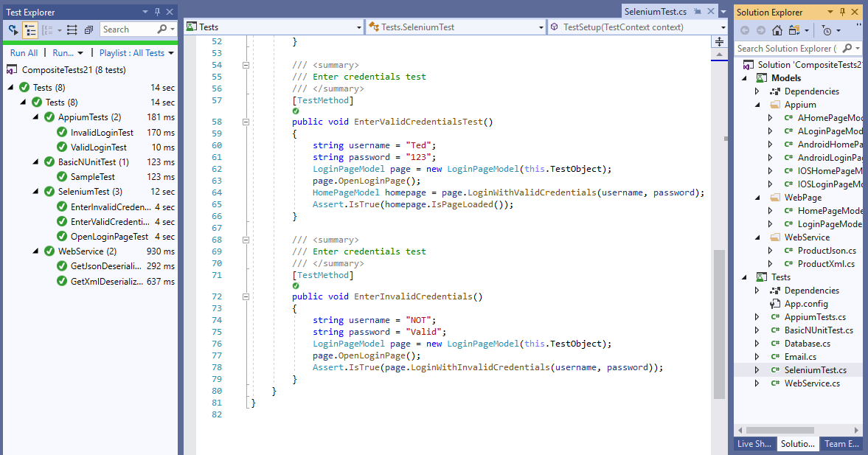Click the split editor icon above the scrollbar
The height and width of the screenshot is (455, 868).
tap(719, 42)
